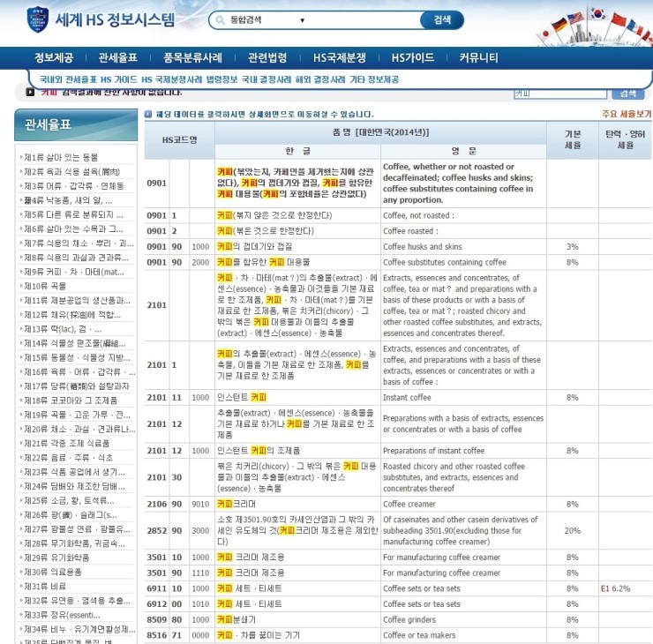Viewport: 653px width, 644px height.
Task: Click row Instant coffee
Action: tap(398, 398)
